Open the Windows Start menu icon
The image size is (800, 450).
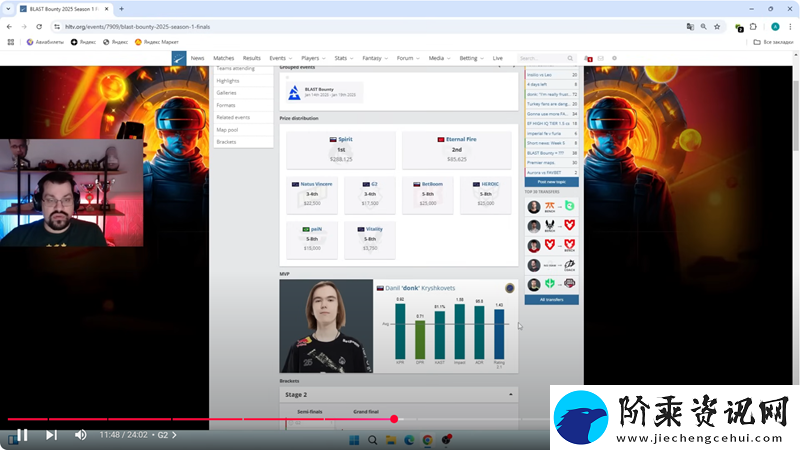click(x=354, y=440)
